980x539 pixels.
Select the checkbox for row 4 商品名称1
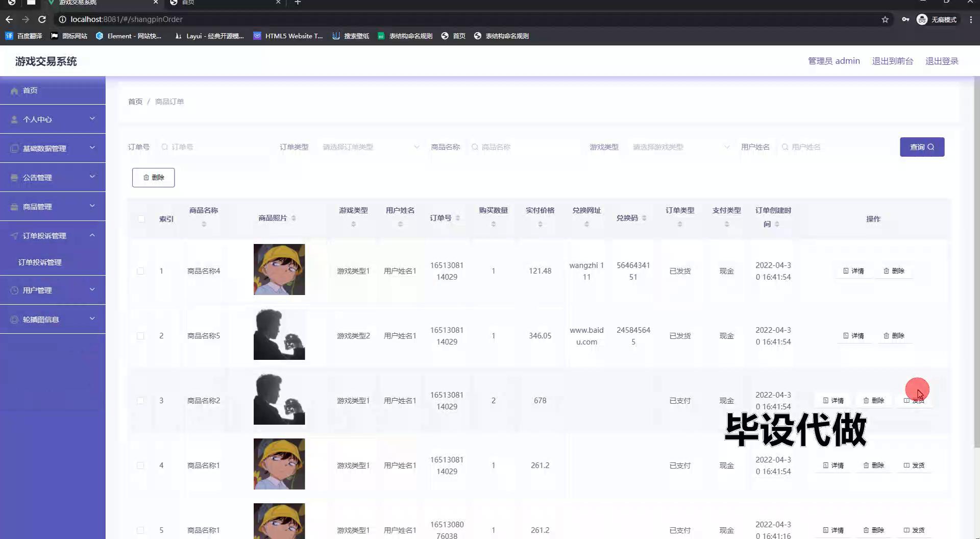pyautogui.click(x=140, y=465)
